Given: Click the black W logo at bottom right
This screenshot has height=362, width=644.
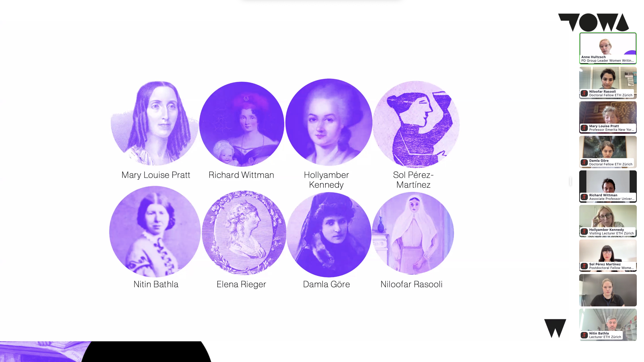Looking at the screenshot, I should (x=555, y=328).
